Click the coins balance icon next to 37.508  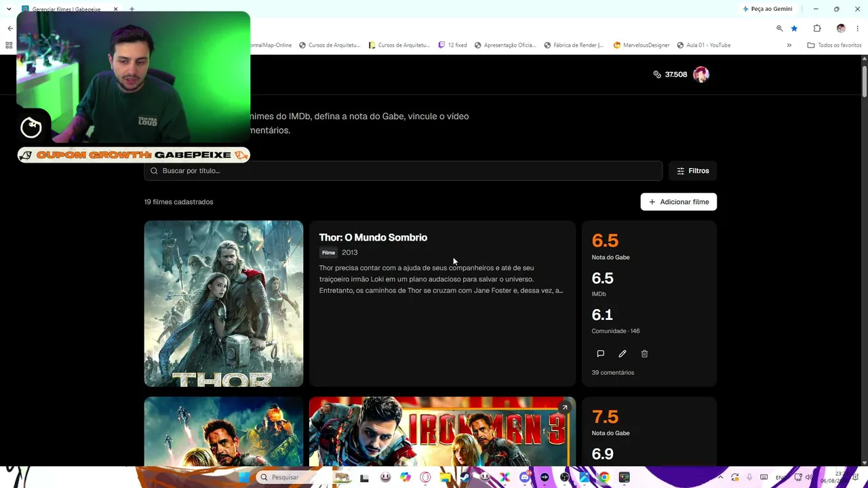click(x=657, y=75)
